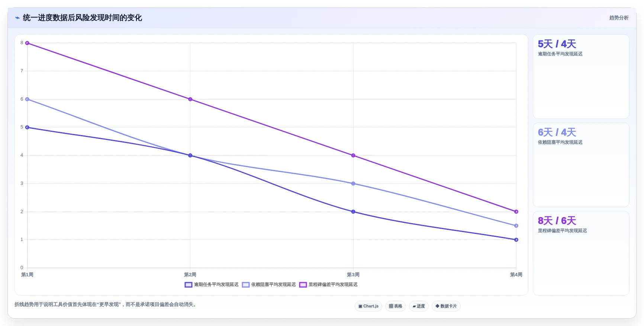
Task: Select the 里程碑偏差 data point at 第4周
Action: coord(516,212)
